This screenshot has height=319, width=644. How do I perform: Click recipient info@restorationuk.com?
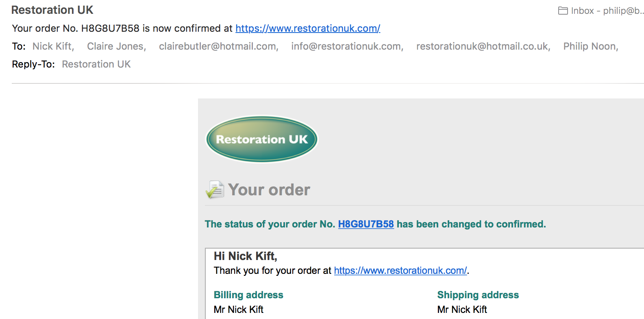pyautogui.click(x=346, y=46)
